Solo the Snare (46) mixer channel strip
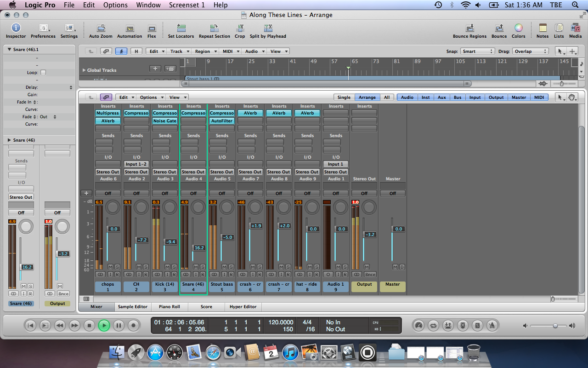 pos(203,267)
